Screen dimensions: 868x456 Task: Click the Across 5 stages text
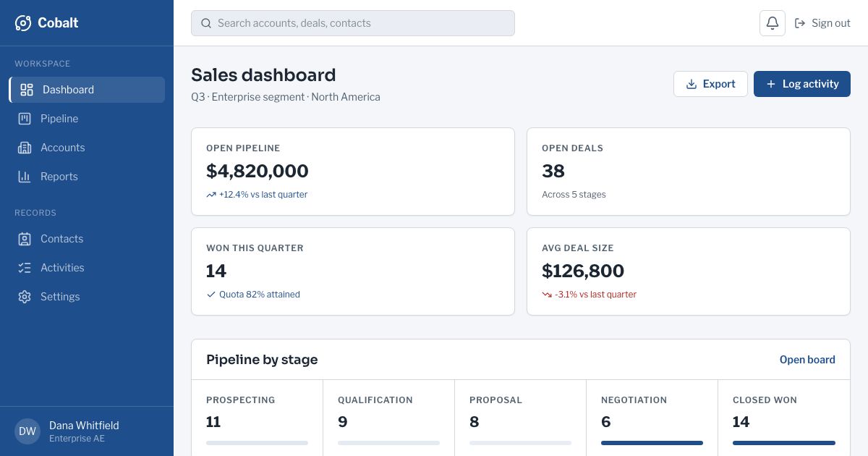(574, 195)
